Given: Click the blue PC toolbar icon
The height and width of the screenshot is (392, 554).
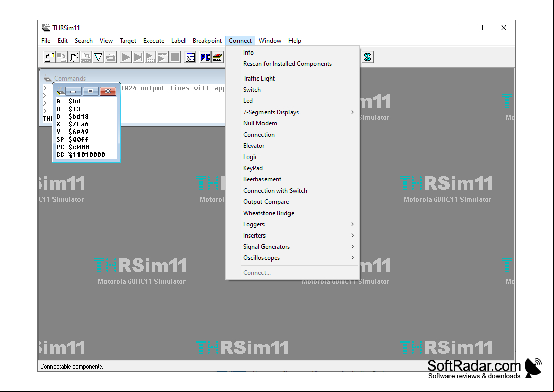Looking at the screenshot, I should (x=205, y=57).
